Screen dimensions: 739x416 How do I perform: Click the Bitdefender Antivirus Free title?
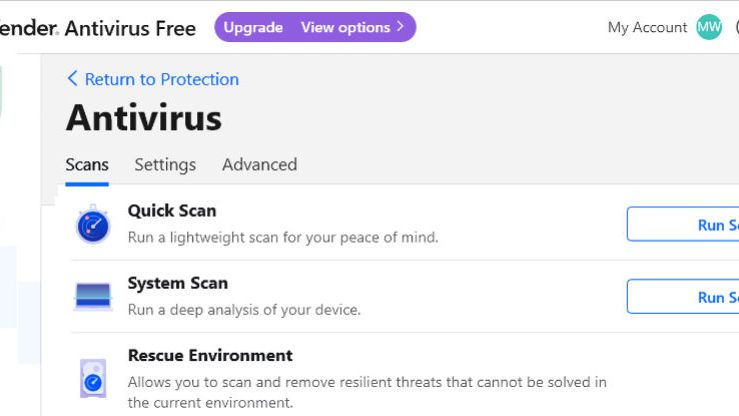pos(98,28)
